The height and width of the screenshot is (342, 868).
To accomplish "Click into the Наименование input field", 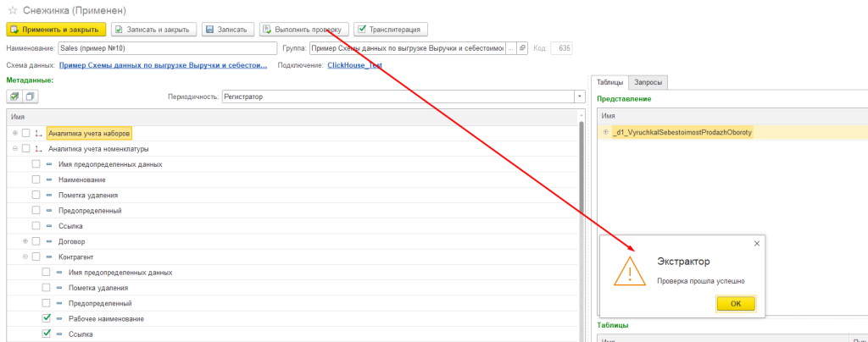I will tap(168, 48).
